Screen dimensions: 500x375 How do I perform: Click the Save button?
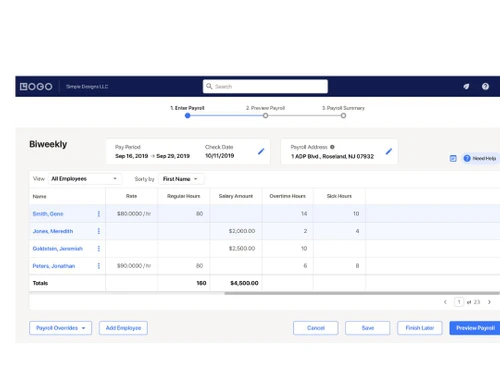coord(368,328)
